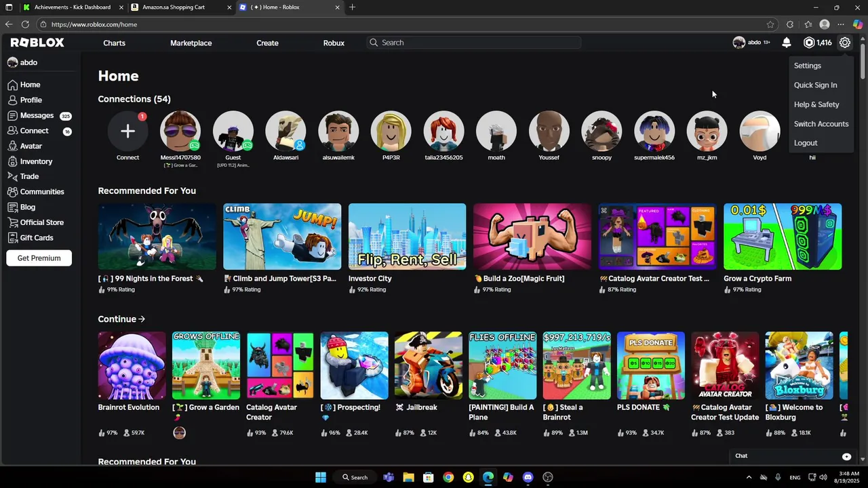Open 99 Nights in the Forest thumbnail
Viewport: 868px width, 488px height.
[x=157, y=237]
